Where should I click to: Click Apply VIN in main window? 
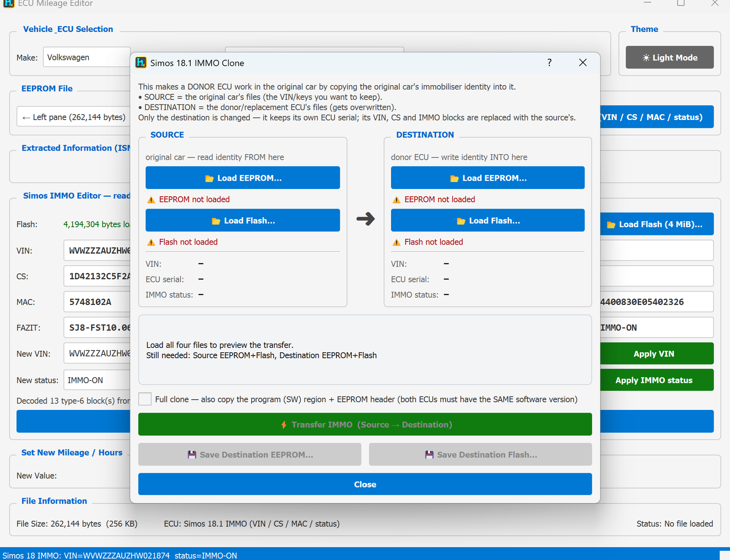(x=656, y=354)
